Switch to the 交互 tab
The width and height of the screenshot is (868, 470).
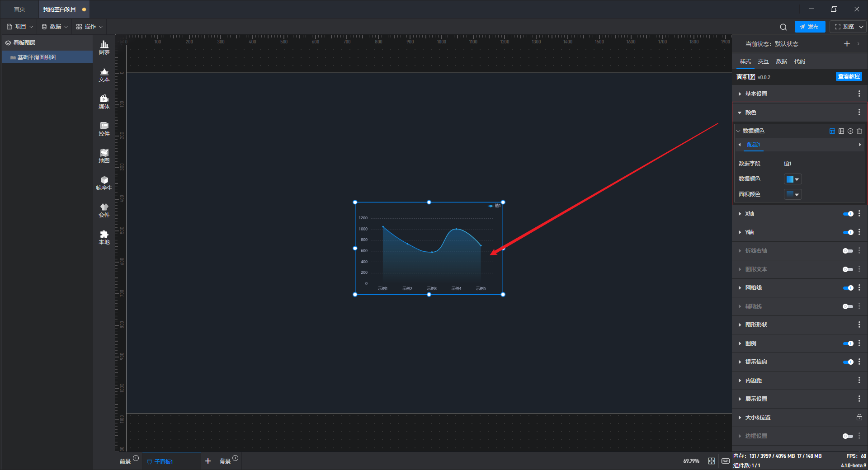coord(764,61)
